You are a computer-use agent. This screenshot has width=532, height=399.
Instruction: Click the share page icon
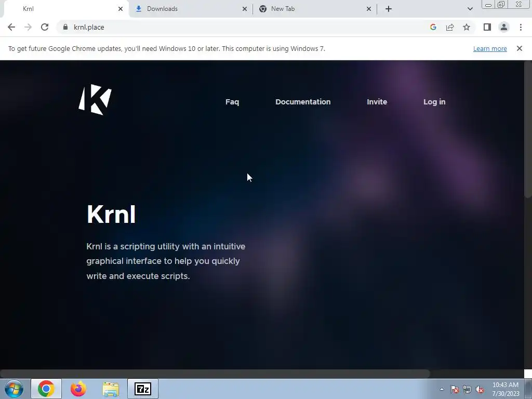click(450, 27)
